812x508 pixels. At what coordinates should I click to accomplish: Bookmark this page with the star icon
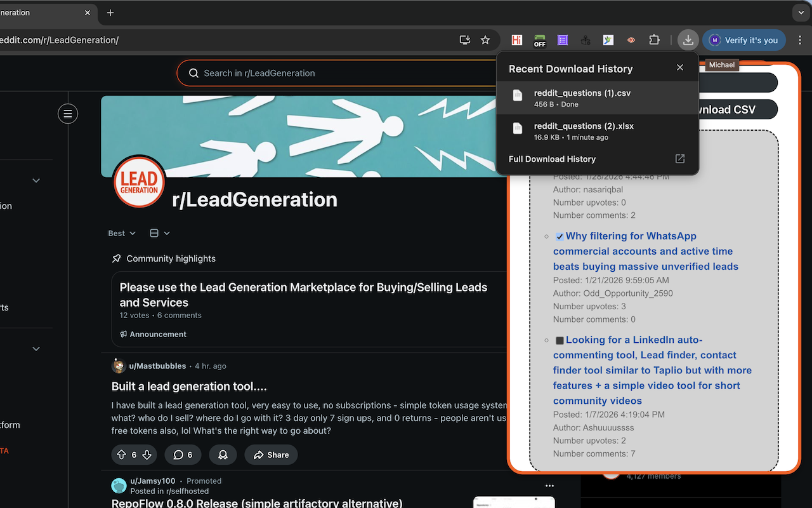(x=485, y=40)
